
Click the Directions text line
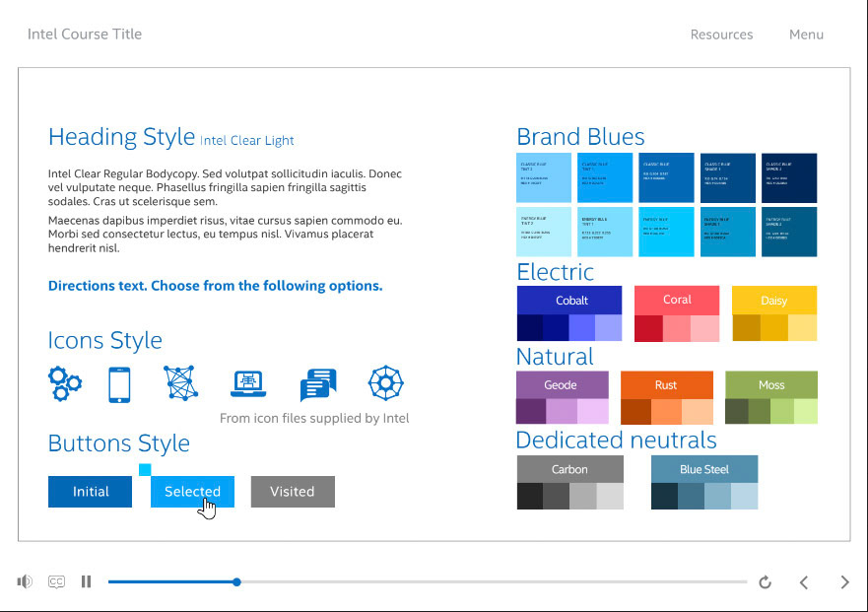tap(216, 286)
